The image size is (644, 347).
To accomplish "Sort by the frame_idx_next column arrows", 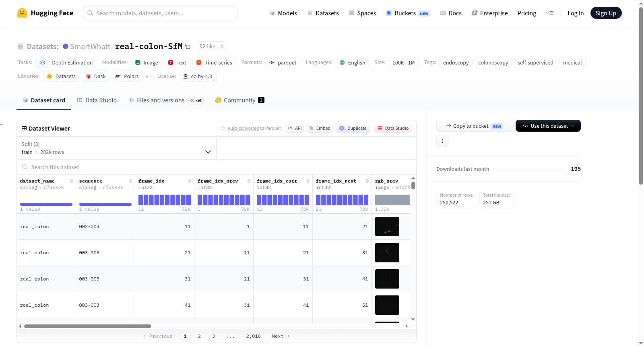I will (x=367, y=181).
